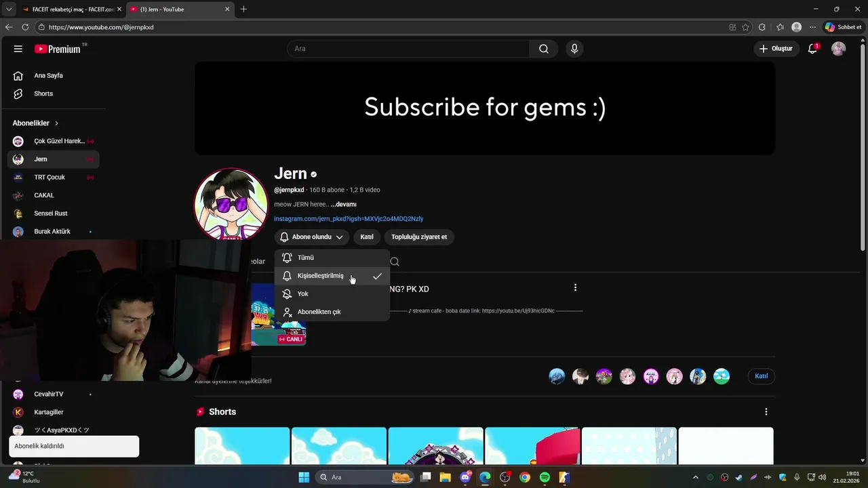Click Oluştur create button
Viewport: 868px width, 488px height.
click(x=776, y=49)
